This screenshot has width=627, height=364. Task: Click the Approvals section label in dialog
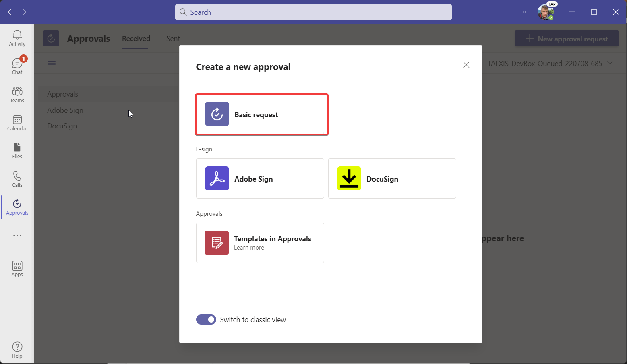click(x=209, y=214)
